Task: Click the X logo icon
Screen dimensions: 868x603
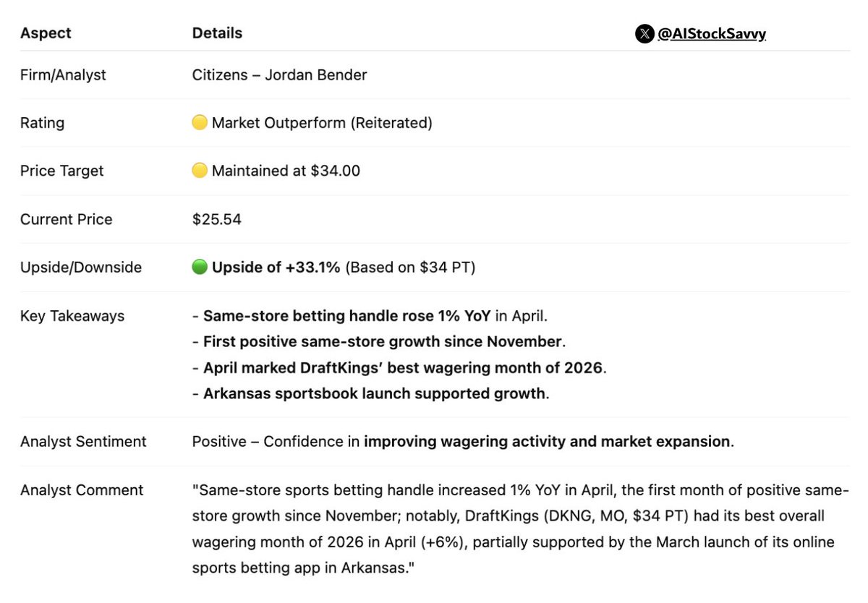Action: (644, 34)
